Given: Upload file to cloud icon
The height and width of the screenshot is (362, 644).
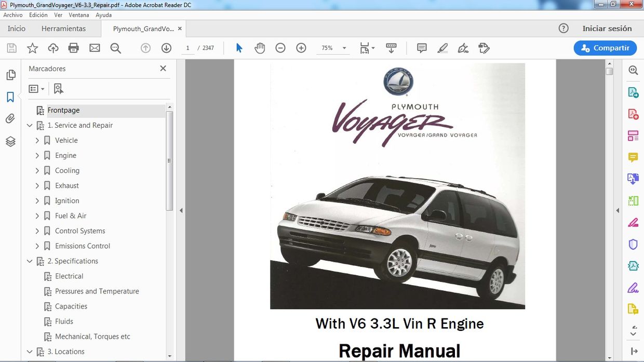Looking at the screenshot, I should tap(53, 48).
